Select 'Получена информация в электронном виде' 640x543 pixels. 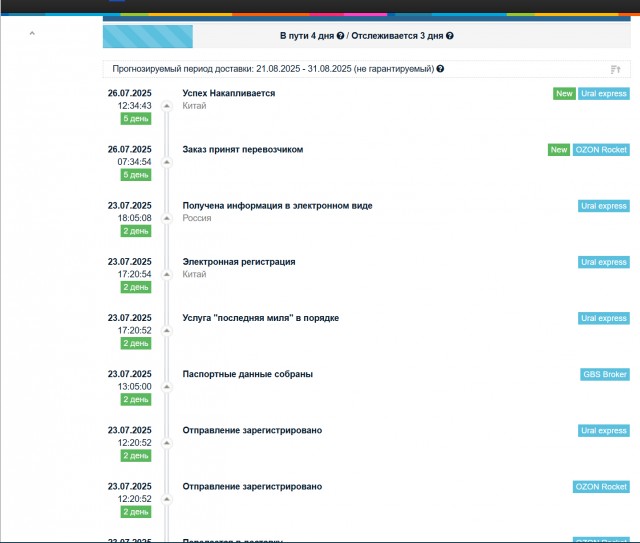(277, 206)
